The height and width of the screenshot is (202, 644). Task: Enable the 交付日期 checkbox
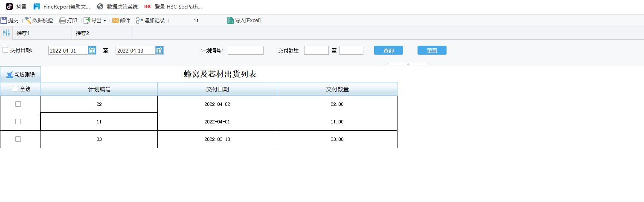6,50
